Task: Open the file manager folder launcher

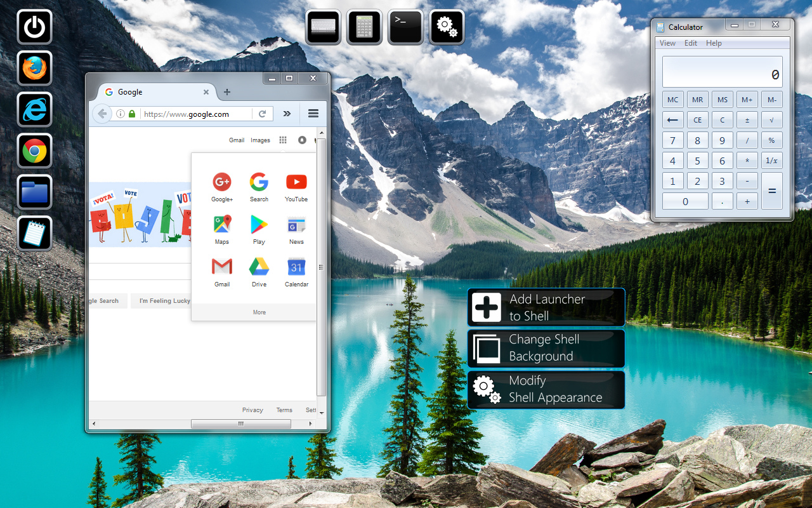Action: [34, 192]
